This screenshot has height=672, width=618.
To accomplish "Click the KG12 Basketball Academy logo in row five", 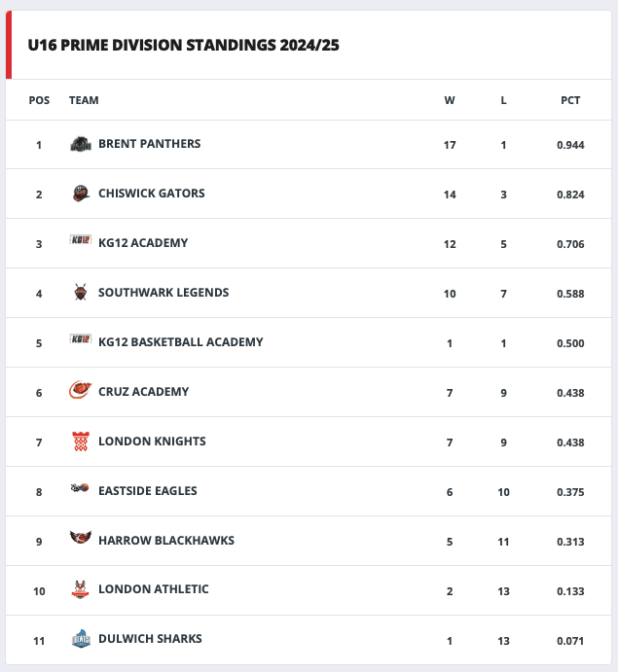I will point(81,338).
